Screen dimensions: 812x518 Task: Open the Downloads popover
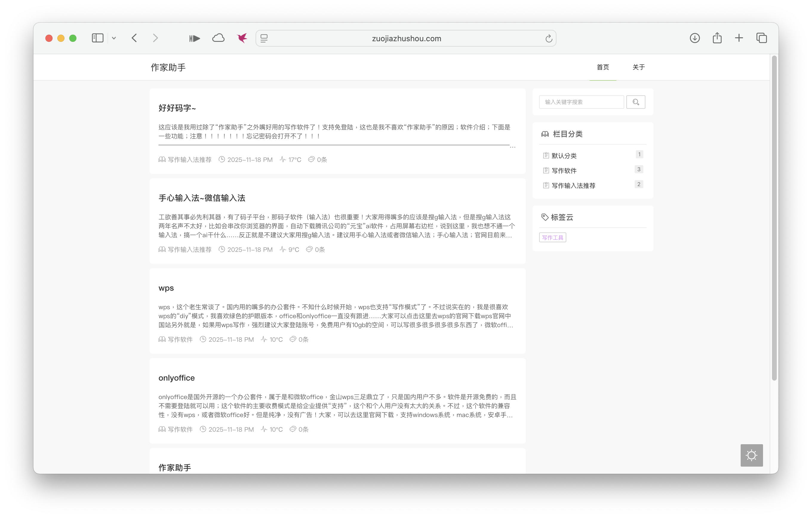pos(695,38)
